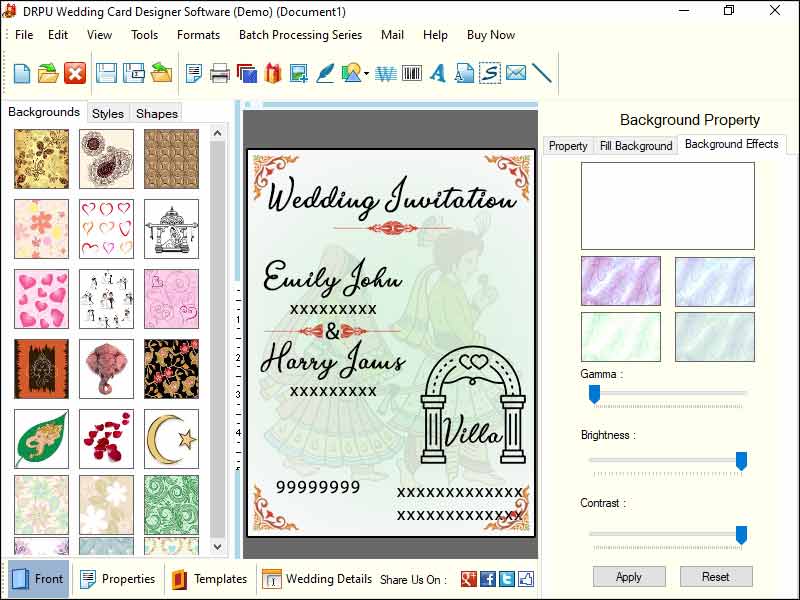Open the print icon on the toolbar

(219, 72)
